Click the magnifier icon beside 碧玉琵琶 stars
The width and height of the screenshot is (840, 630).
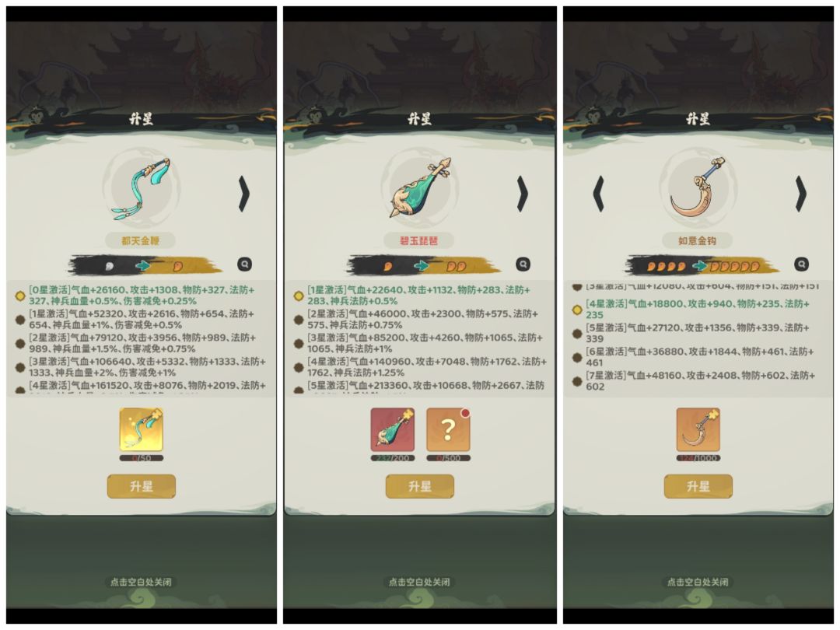[x=523, y=264]
